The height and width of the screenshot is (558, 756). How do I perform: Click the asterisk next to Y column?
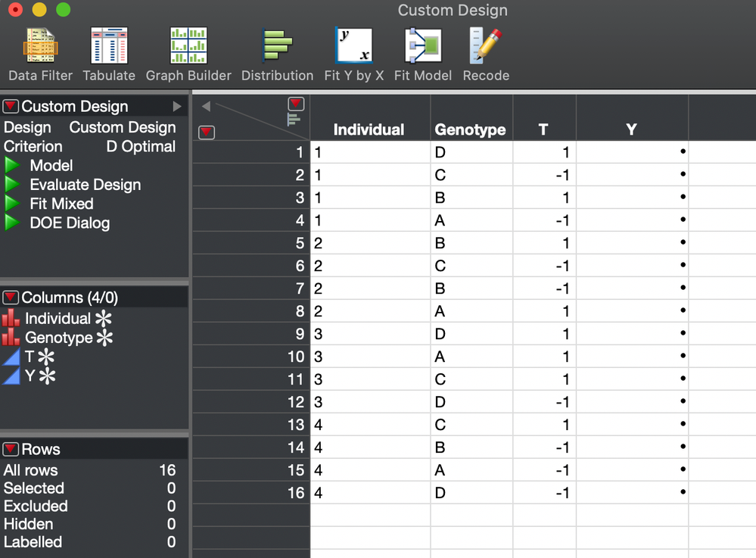(47, 376)
